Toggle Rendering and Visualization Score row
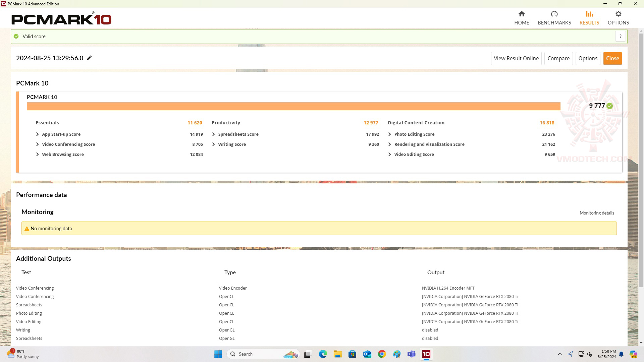644x362 pixels. (390, 144)
